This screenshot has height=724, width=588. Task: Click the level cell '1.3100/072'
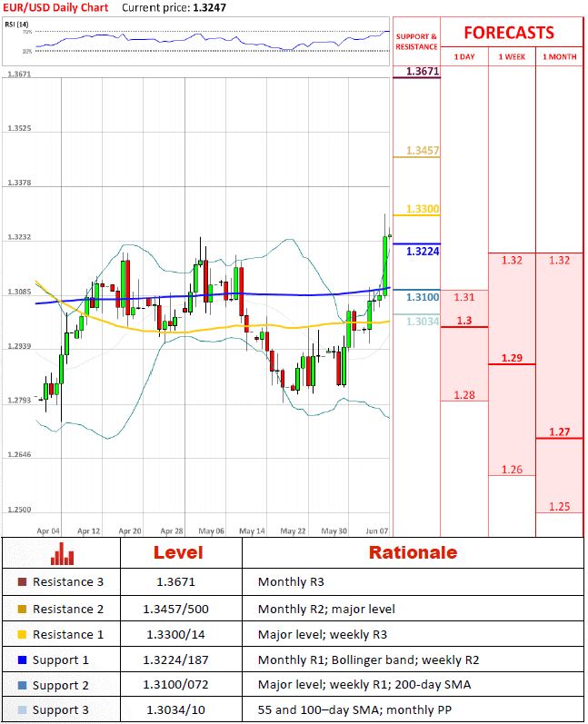click(x=176, y=684)
